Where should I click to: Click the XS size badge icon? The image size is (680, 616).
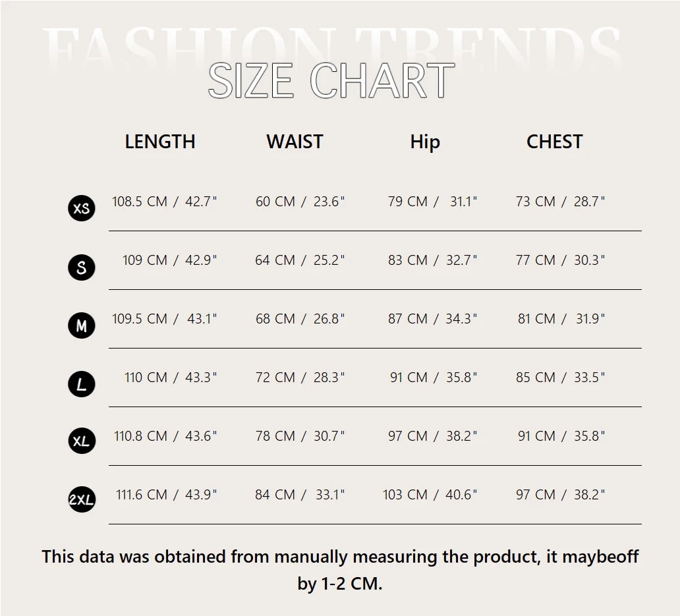[x=82, y=209]
